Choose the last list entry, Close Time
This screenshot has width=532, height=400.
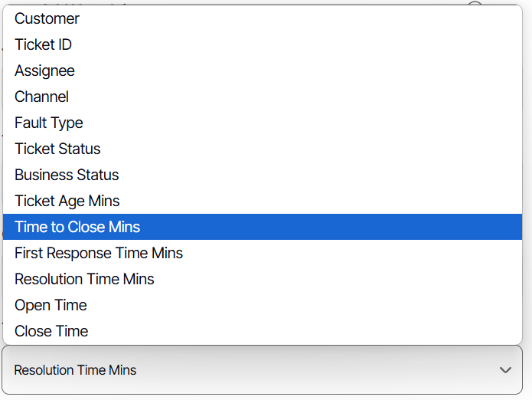(51, 331)
